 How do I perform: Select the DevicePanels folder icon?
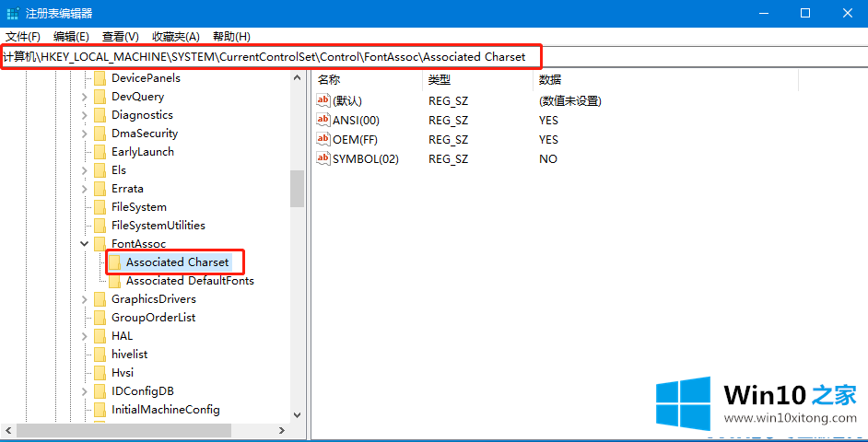(100, 78)
